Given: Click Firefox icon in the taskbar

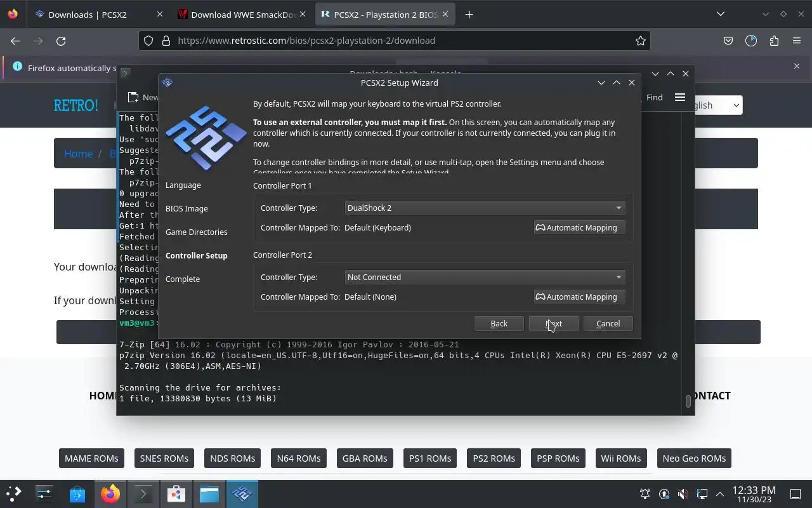Looking at the screenshot, I should tap(110, 493).
